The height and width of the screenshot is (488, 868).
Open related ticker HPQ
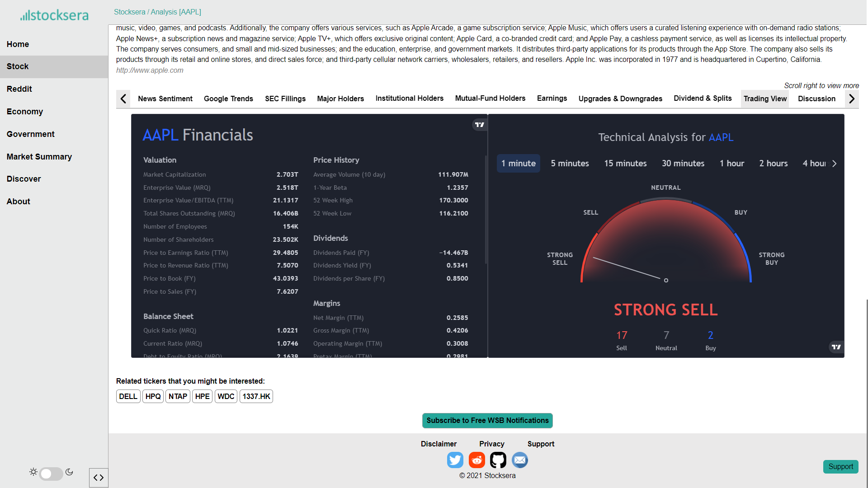point(153,396)
